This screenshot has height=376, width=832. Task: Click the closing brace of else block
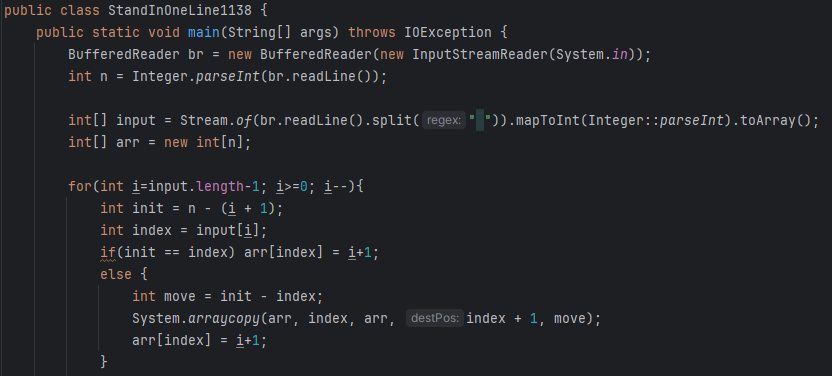click(x=104, y=362)
